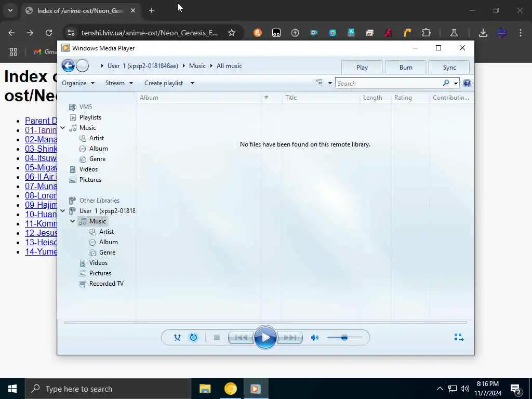The image size is (532, 399).
Task: Click the search magnifier icon
Action: [446, 83]
